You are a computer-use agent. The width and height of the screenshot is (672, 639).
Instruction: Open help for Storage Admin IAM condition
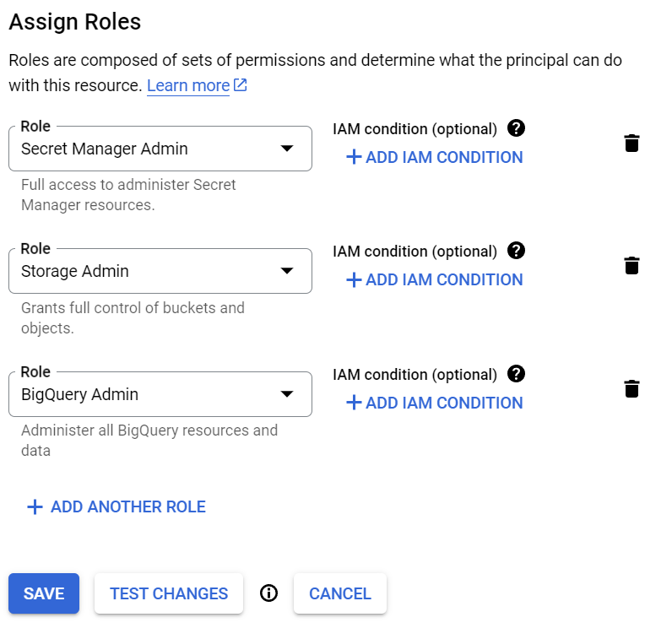(x=516, y=251)
